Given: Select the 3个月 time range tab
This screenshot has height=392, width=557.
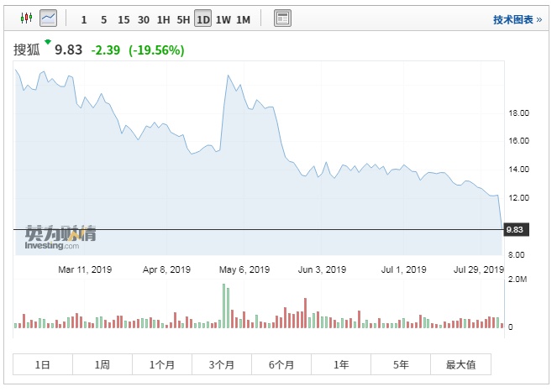Looking at the screenshot, I should click(222, 364).
